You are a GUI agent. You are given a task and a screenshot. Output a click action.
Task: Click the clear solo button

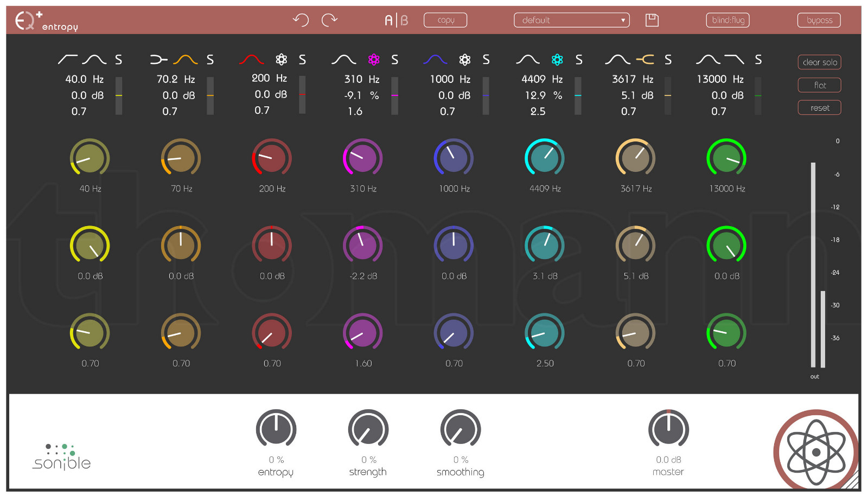(x=819, y=62)
